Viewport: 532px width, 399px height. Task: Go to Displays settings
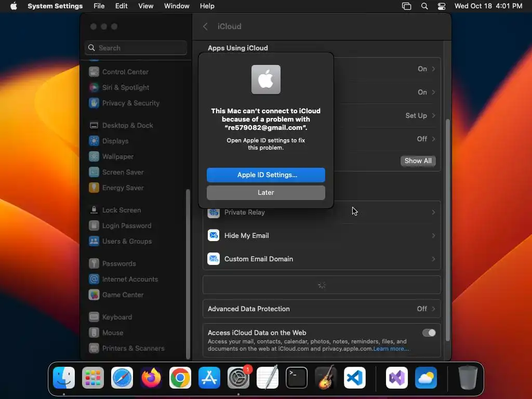(109, 141)
